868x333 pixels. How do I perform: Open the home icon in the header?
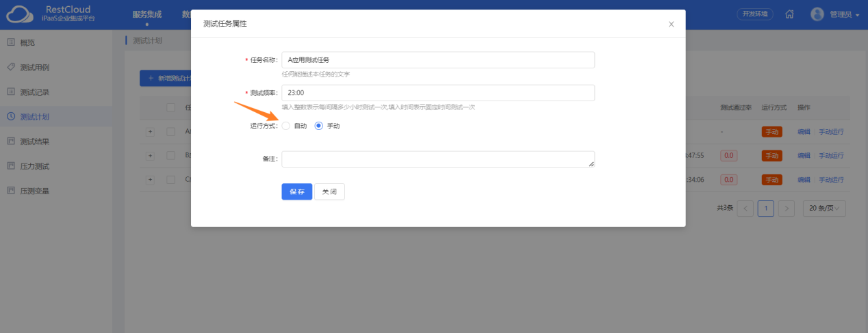(789, 14)
